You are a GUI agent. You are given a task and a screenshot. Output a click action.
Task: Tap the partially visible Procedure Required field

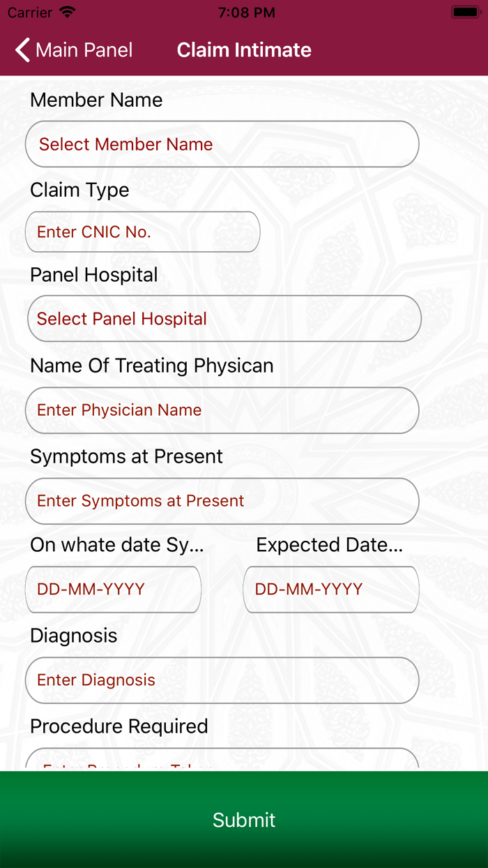222,759
